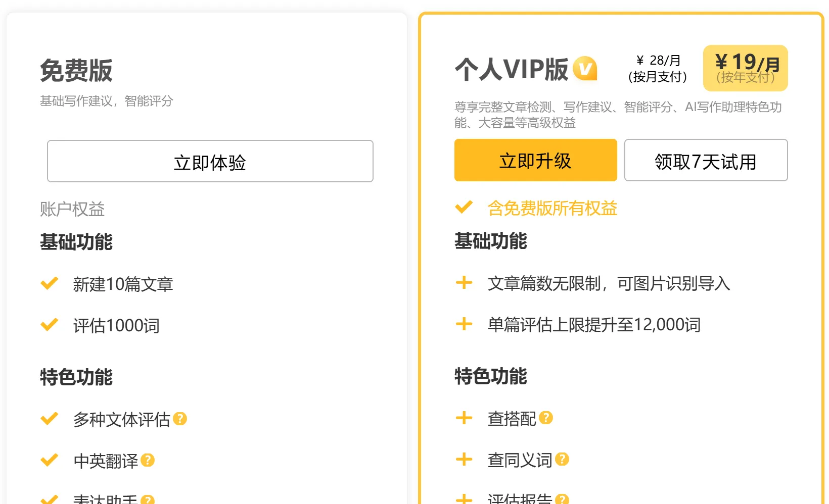This screenshot has width=829, height=504.
Task: Click the plus beside 单篇评估上限提升至12,000词
Action: [464, 324]
